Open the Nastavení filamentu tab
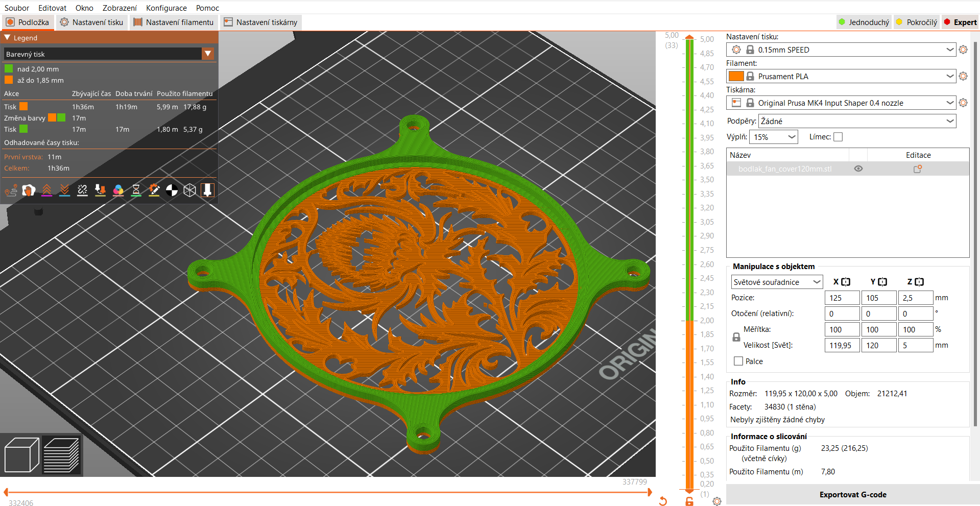 point(174,22)
